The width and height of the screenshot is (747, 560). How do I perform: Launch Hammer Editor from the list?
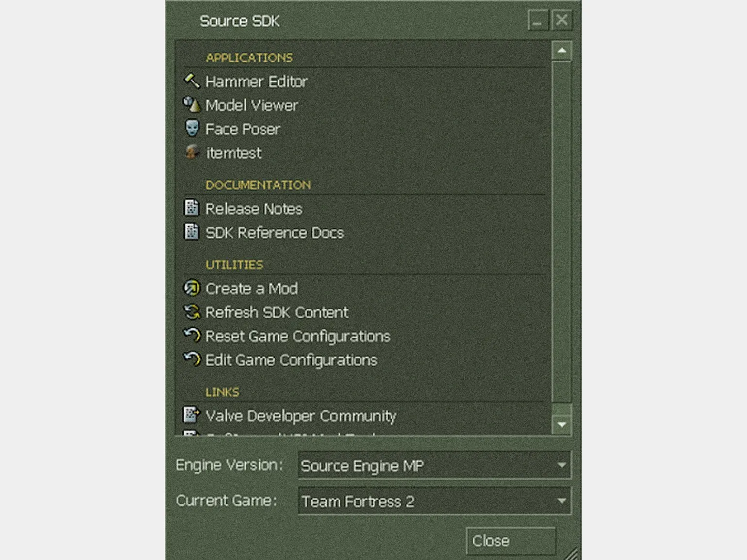point(256,81)
